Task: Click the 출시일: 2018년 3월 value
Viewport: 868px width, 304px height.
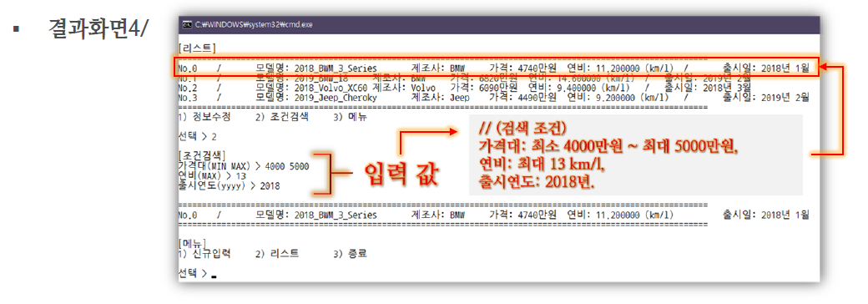Action: pos(707,88)
